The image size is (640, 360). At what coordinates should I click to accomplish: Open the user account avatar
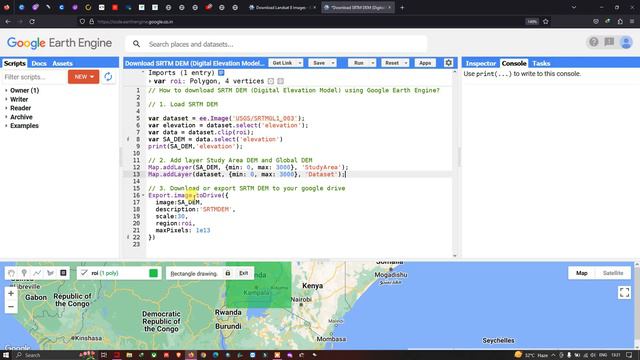coord(626,42)
